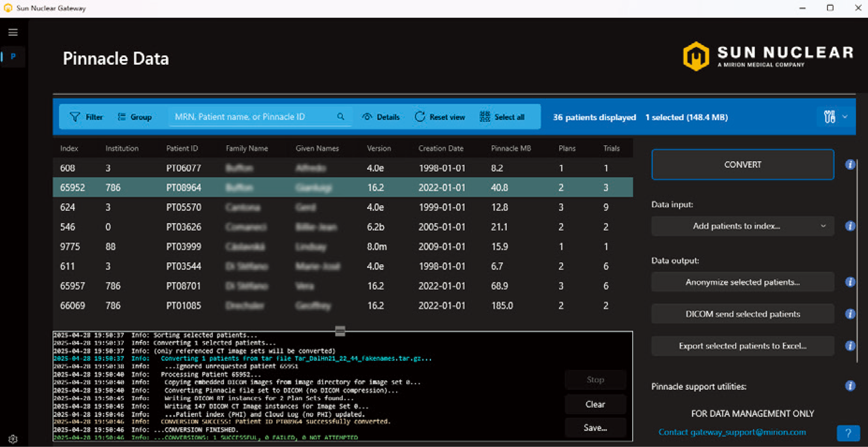This screenshot has height=447, width=868.
Task: Click the Stop button
Action: click(x=595, y=380)
